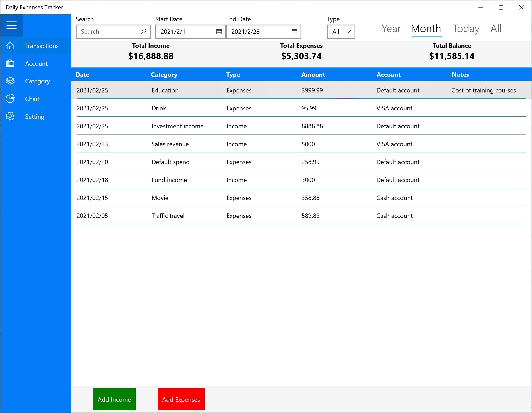Select the Movie transaction row
The height and width of the screenshot is (413, 532).
pyautogui.click(x=301, y=198)
